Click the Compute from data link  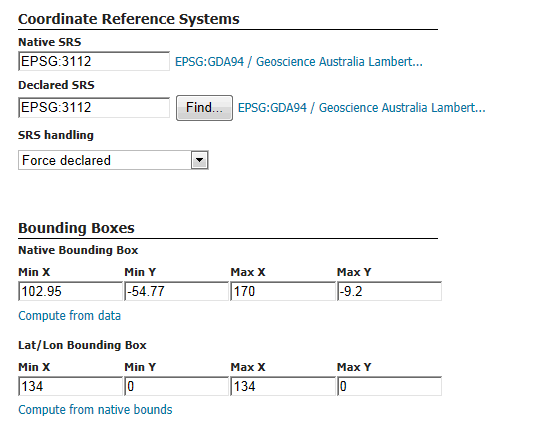69,315
